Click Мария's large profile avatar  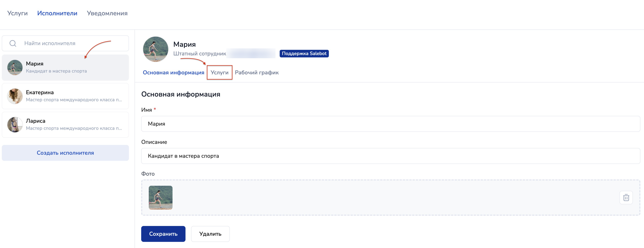tap(156, 49)
